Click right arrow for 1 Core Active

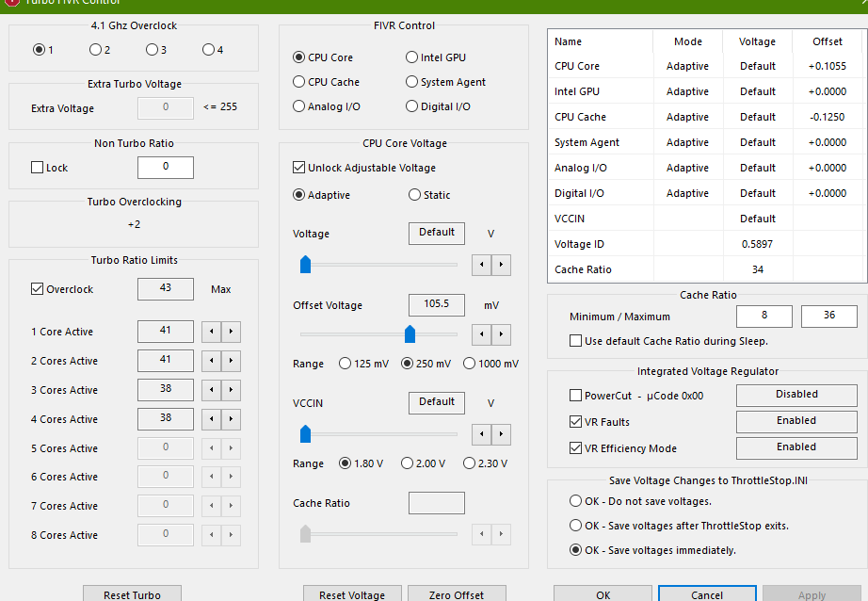232,332
